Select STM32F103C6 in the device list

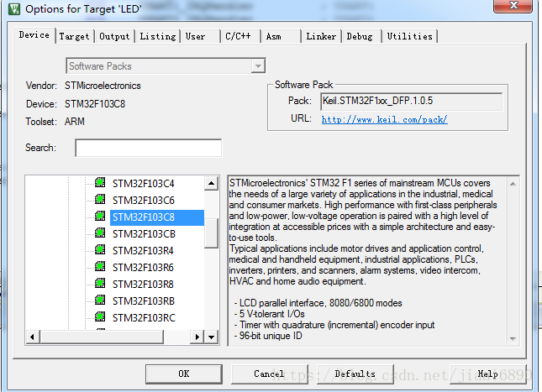(x=143, y=201)
